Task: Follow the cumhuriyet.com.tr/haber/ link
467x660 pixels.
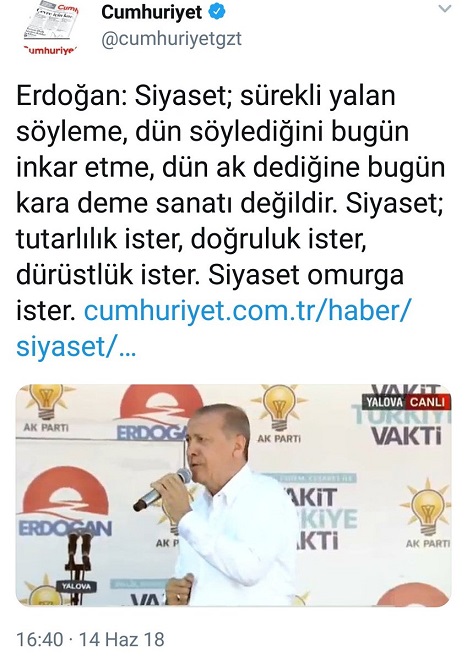Action: [x=247, y=311]
